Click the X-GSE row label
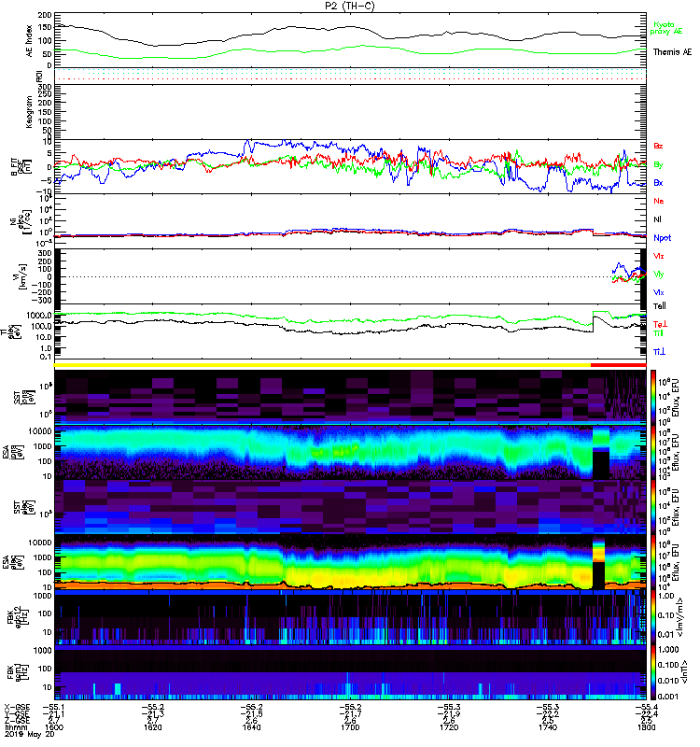700x747 pixels. coord(17,707)
